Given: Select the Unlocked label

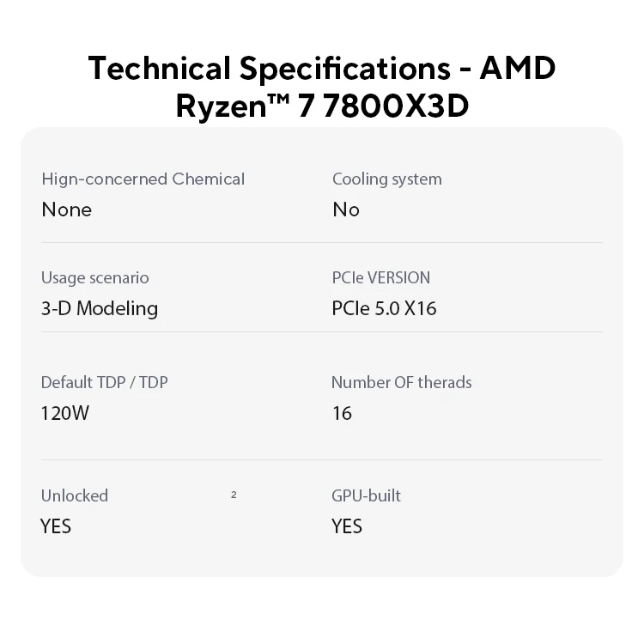Looking at the screenshot, I should [x=75, y=495].
